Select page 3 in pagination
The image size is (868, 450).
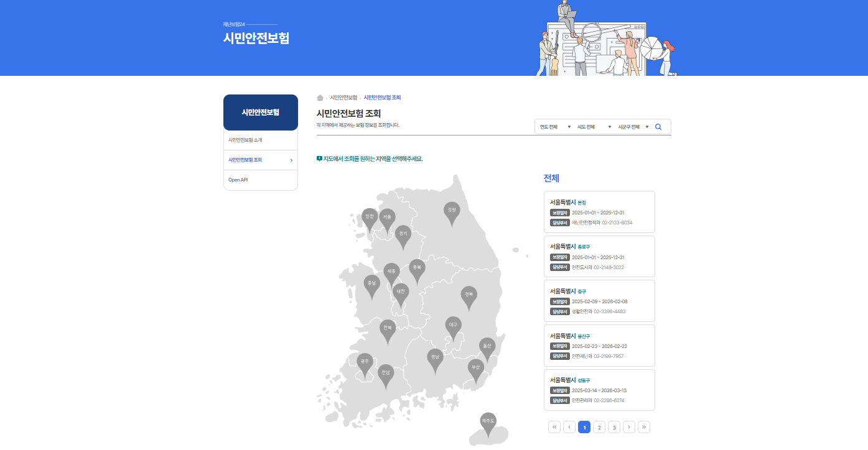click(x=614, y=427)
